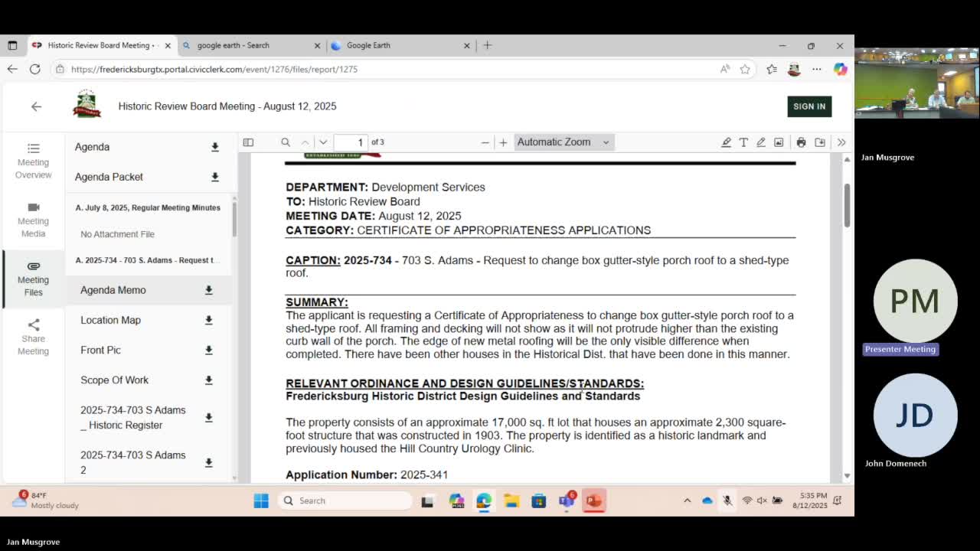
Task: Download the Agenda Packet file
Action: pos(215,177)
